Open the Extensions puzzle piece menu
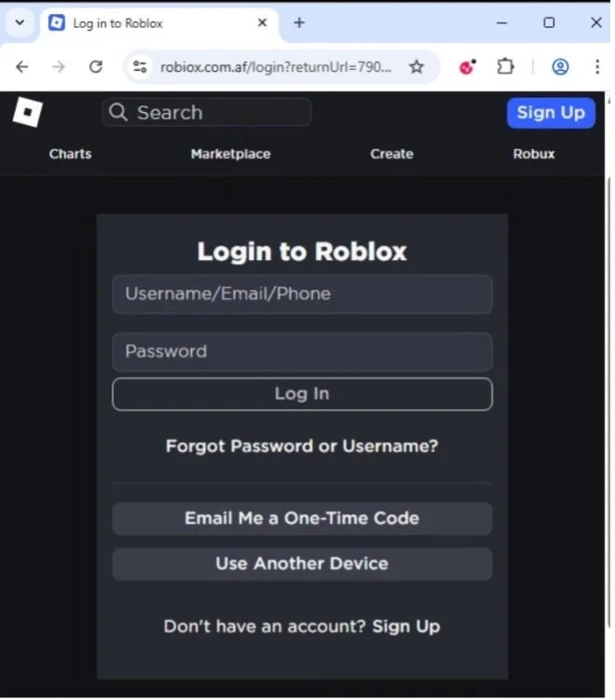Screen dimensions: 615x700 click(505, 67)
